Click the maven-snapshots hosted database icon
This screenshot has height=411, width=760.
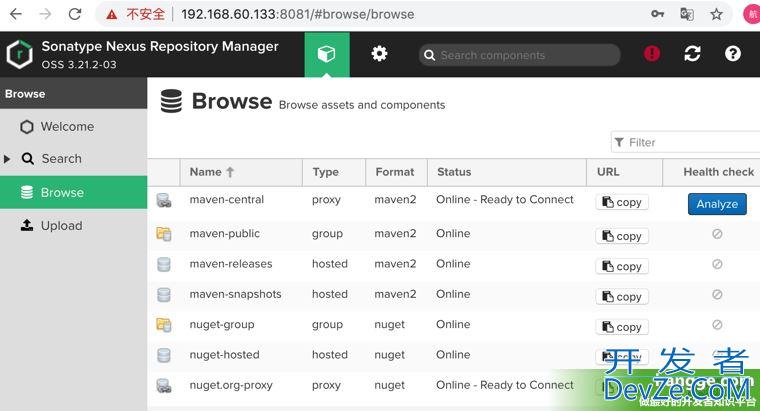(164, 295)
